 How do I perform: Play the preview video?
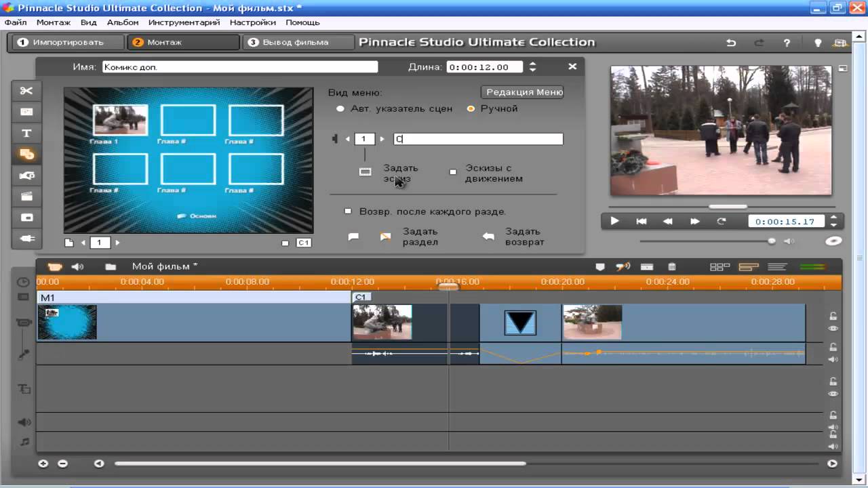click(614, 221)
